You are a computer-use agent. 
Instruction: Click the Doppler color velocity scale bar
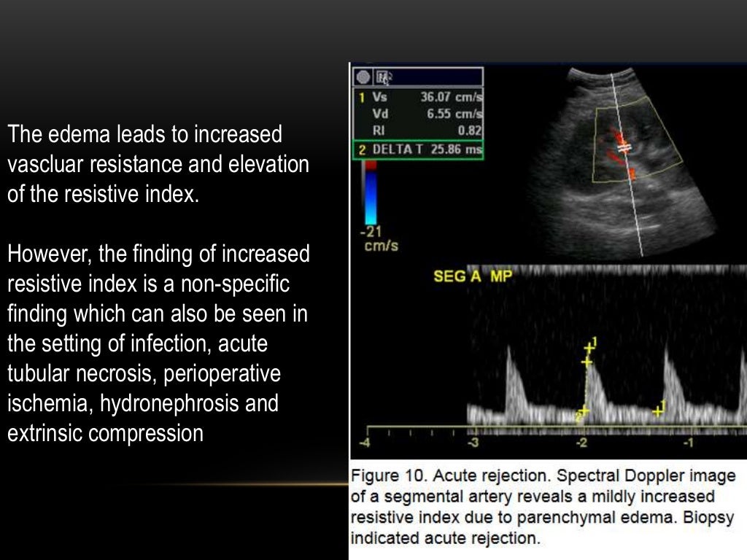(370, 192)
